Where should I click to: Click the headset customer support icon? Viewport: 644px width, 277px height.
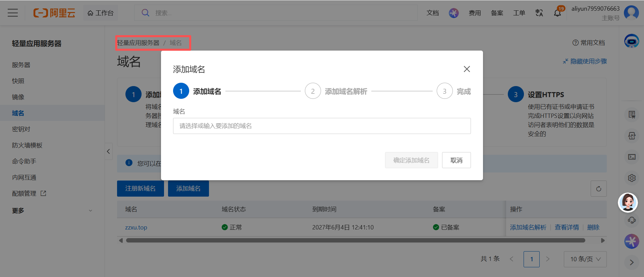(x=632, y=220)
